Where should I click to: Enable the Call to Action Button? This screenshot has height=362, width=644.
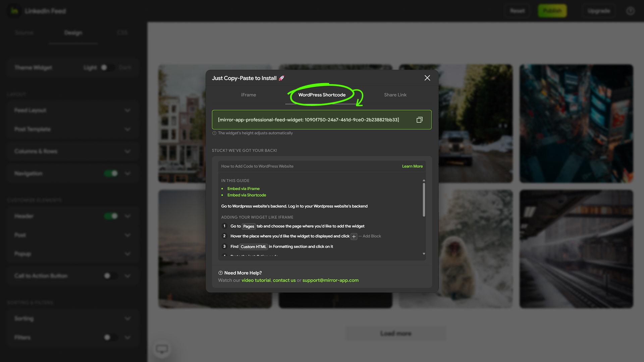(x=111, y=276)
